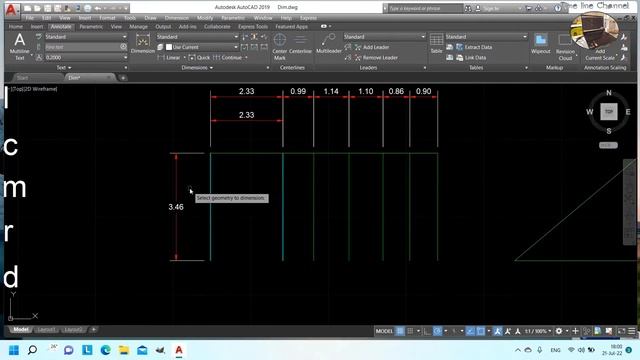Image resolution: width=640 pixels, height=360 pixels.
Task: Open the Express Tools ribbon tab
Action: tap(253, 27)
